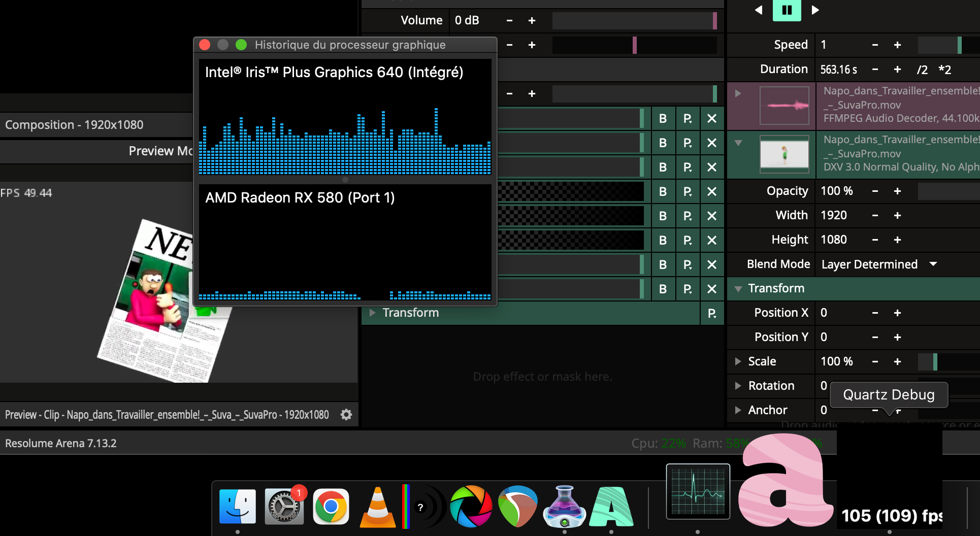Halve the duration with /2 button
980x536 pixels.
pos(922,70)
